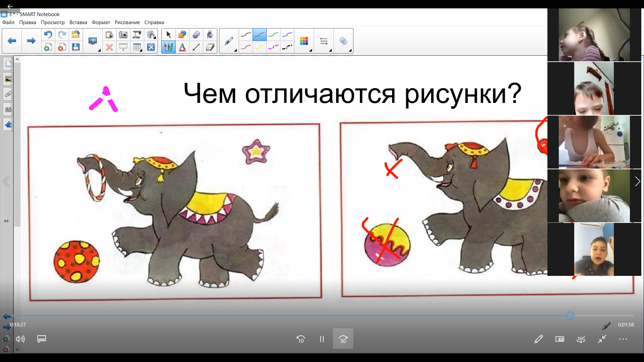The height and width of the screenshot is (362, 644).
Task: Open the Просмотр menu
Action: [53, 22]
